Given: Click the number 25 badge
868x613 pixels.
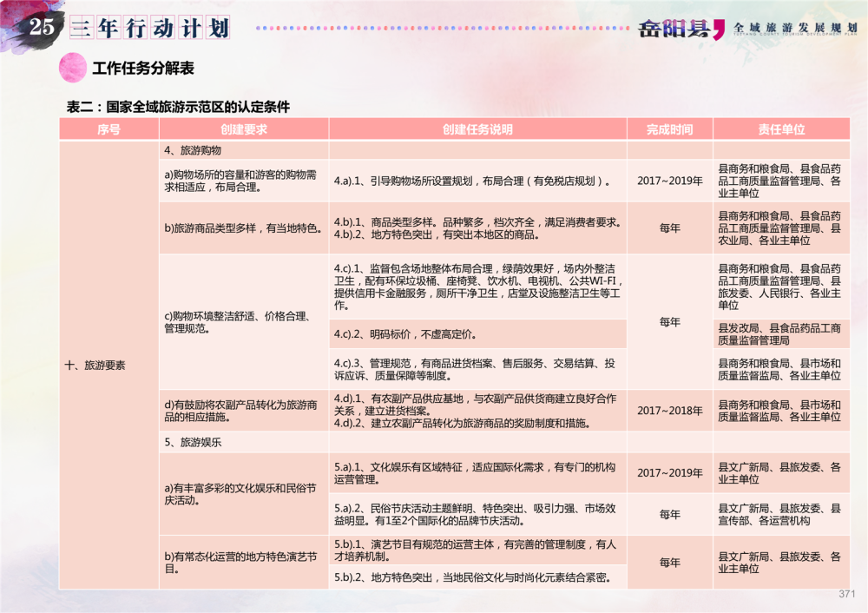Looking at the screenshot, I should (42, 27).
